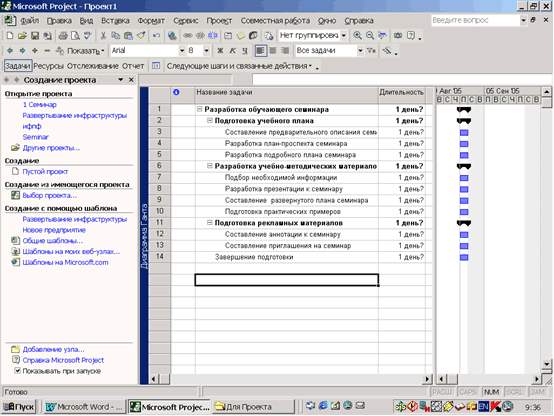The width and height of the screenshot is (554, 416).
Task: Apply italic formatting К button
Action: [232, 51]
